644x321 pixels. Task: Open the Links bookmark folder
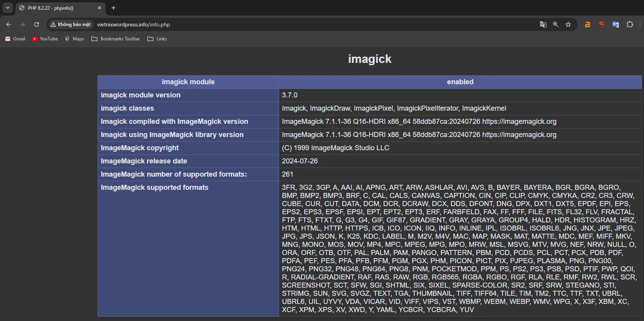click(157, 39)
